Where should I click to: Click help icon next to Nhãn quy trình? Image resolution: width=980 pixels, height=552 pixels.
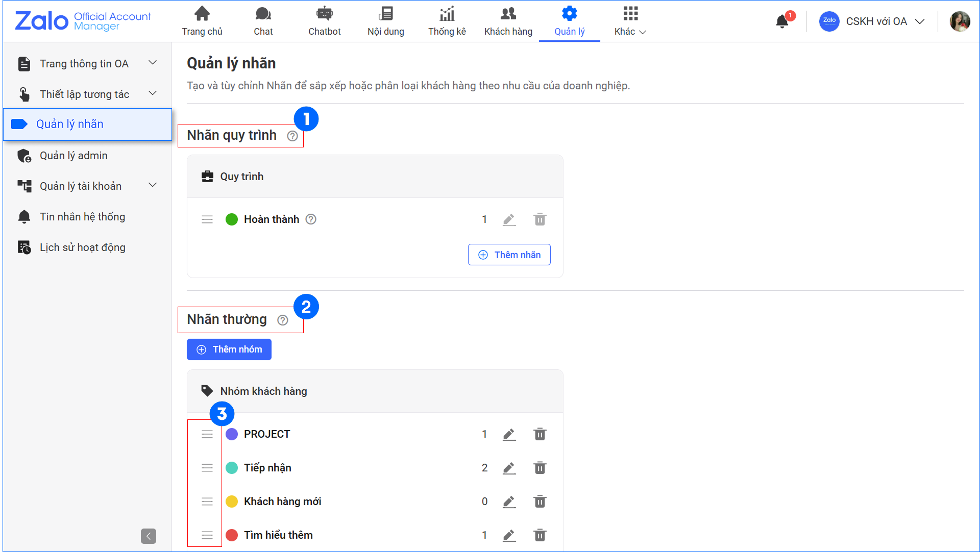point(292,136)
